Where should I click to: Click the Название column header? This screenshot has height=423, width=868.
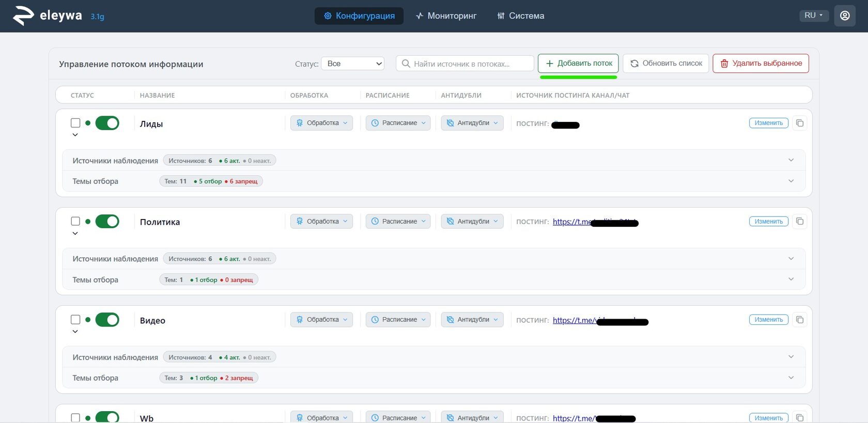pyautogui.click(x=157, y=96)
